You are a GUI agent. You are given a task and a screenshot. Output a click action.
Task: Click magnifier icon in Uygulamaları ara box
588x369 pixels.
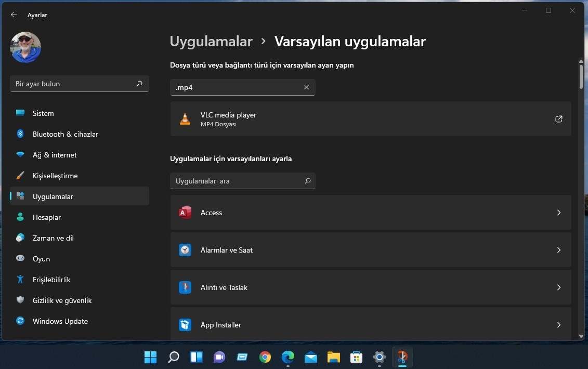308,181
